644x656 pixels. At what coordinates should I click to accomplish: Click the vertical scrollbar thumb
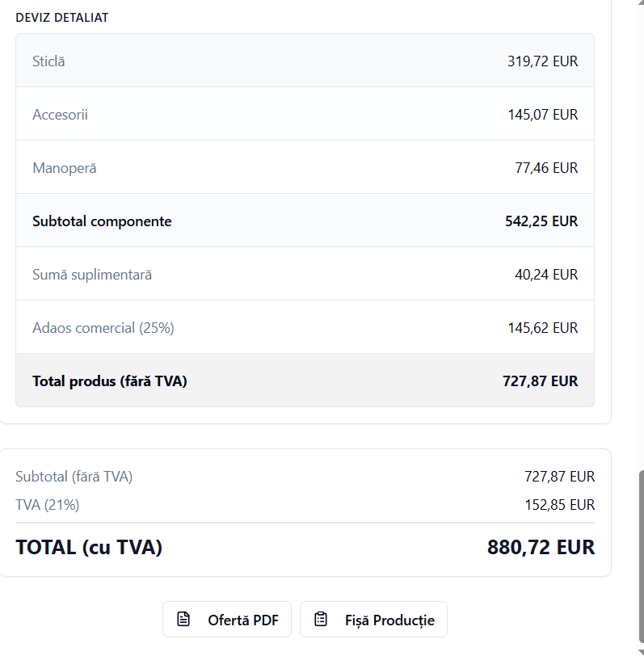tap(641, 557)
